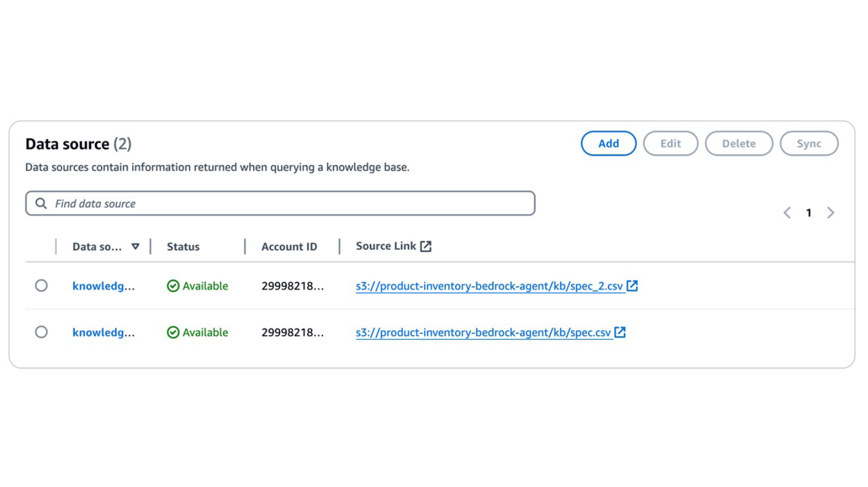The width and height of the screenshot is (868, 487).
Task: Open the s3 spec_2.csv source link
Action: (489, 286)
